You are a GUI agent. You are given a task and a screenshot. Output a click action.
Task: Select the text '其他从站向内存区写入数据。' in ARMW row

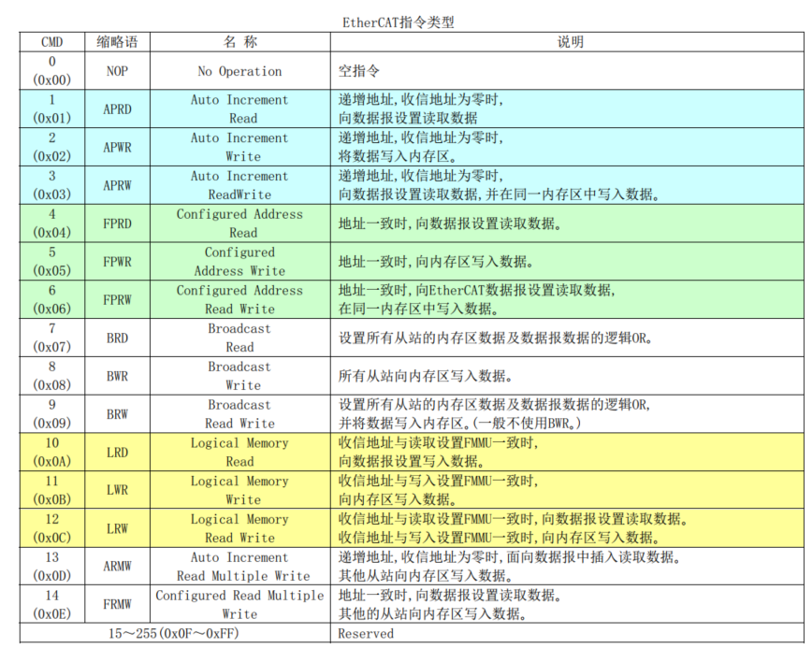426,576
